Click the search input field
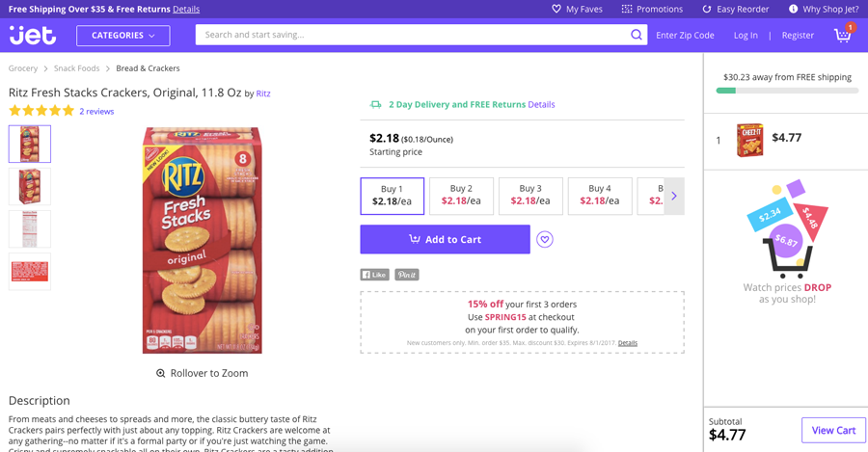This screenshot has width=868, height=452. [x=410, y=35]
